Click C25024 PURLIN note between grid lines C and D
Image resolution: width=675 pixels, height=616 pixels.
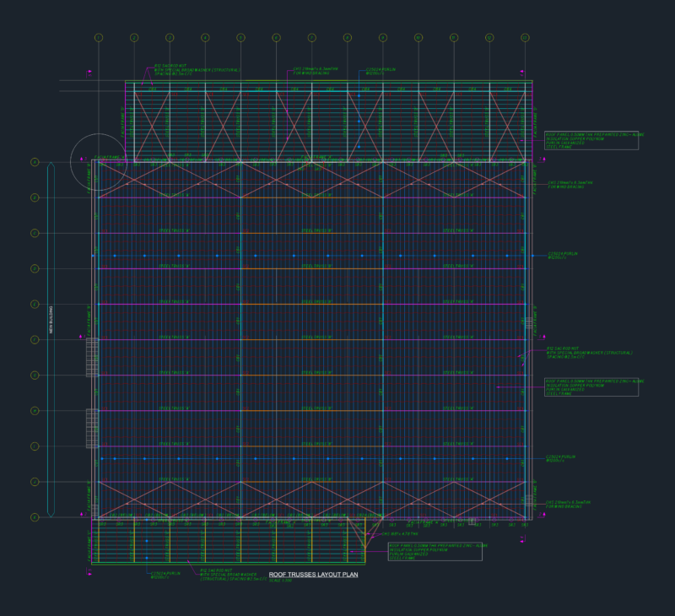pyautogui.click(x=563, y=256)
